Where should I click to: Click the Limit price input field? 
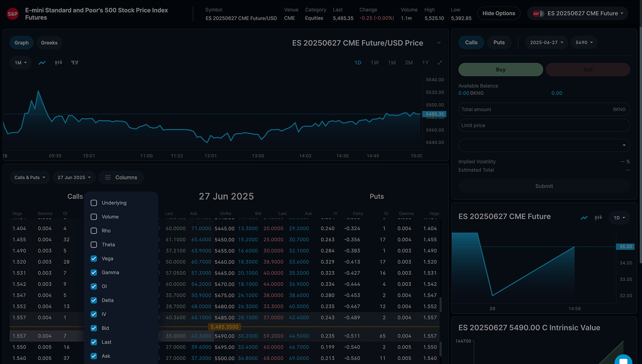(x=544, y=125)
